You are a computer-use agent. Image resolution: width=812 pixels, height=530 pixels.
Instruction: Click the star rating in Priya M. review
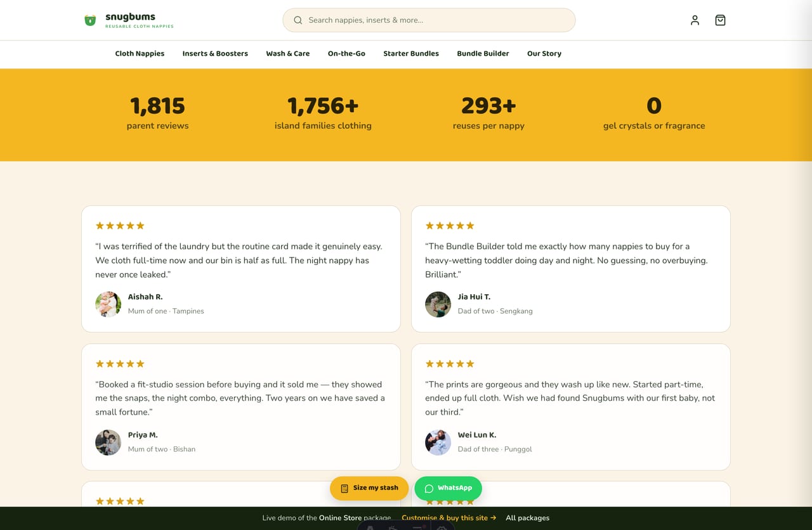(x=120, y=364)
